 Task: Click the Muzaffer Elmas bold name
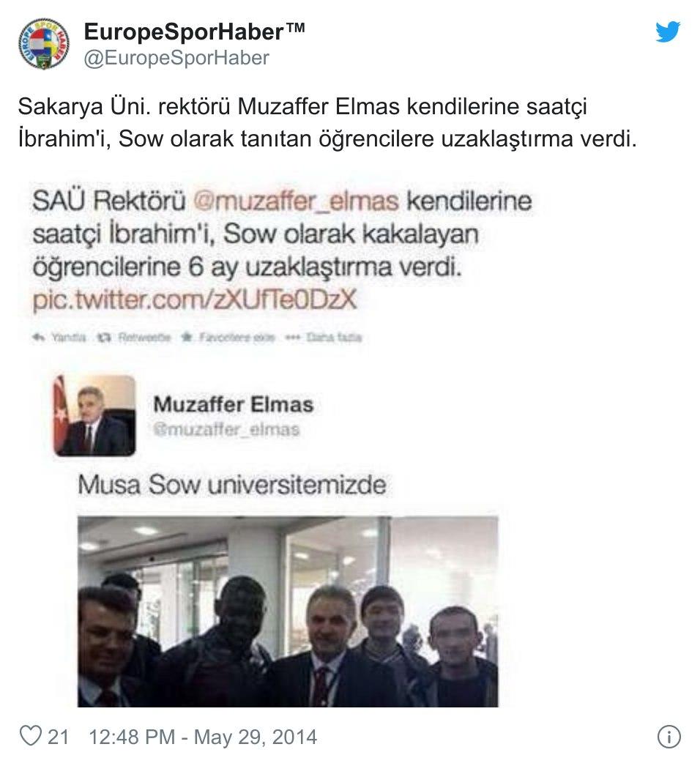coord(234,404)
